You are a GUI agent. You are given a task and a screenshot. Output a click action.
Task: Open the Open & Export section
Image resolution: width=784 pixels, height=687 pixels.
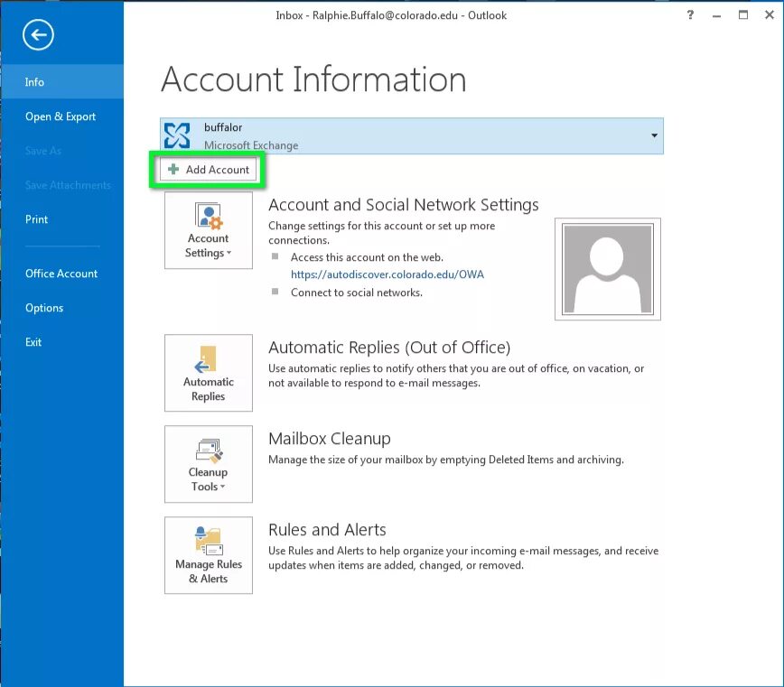[x=62, y=116]
